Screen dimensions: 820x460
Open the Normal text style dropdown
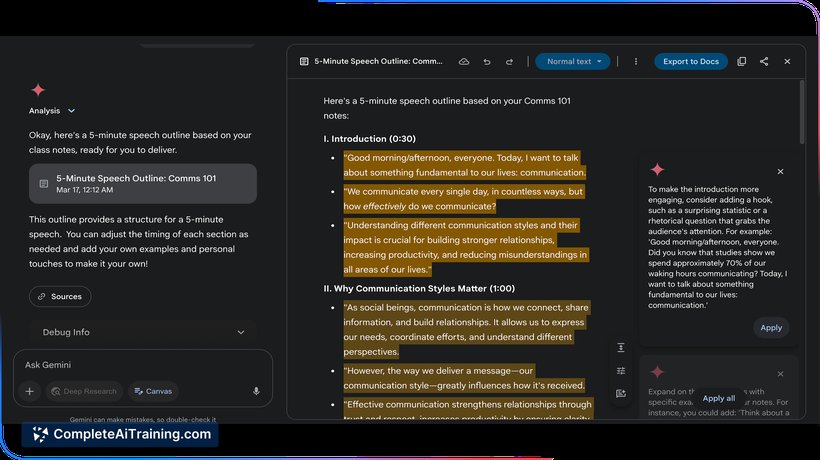click(573, 62)
